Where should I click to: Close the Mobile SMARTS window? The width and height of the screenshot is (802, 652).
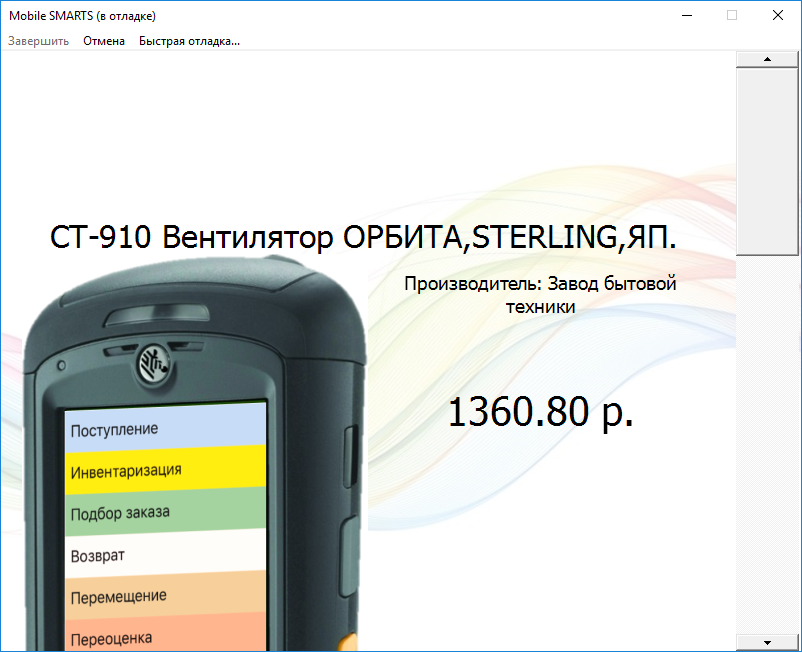777,15
